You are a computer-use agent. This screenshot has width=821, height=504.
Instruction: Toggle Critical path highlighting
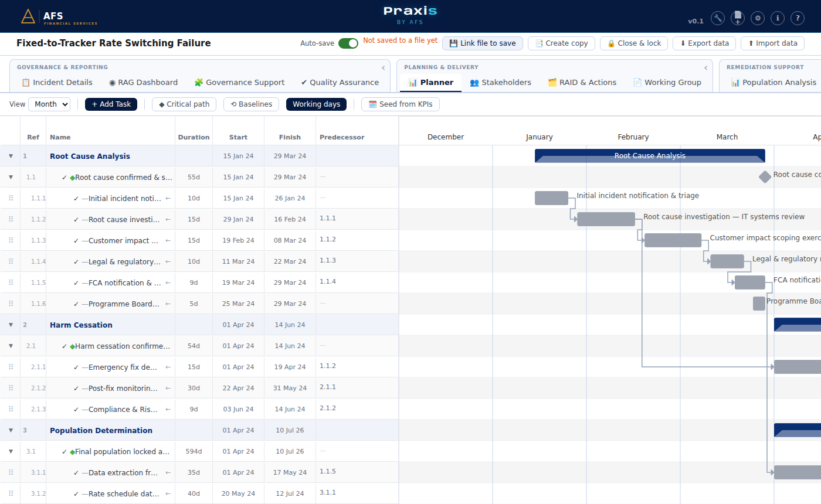(184, 104)
